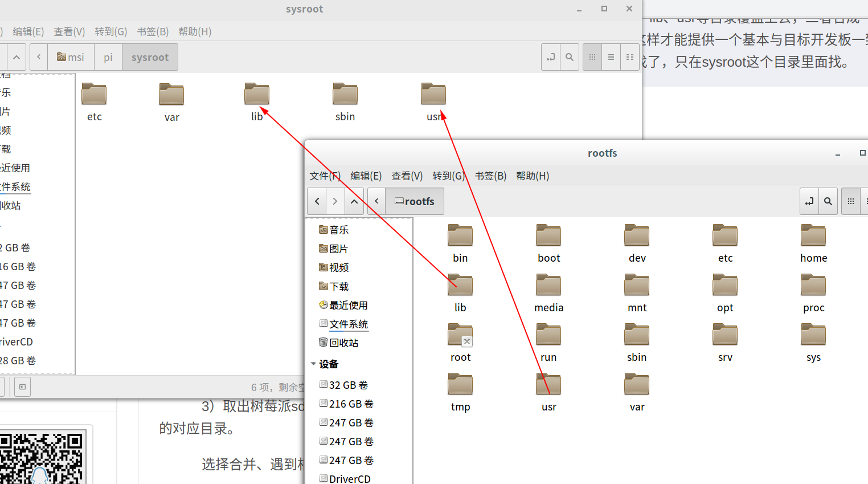Switch rootfs window to icon view
This screenshot has width=868, height=484.
click(851, 201)
